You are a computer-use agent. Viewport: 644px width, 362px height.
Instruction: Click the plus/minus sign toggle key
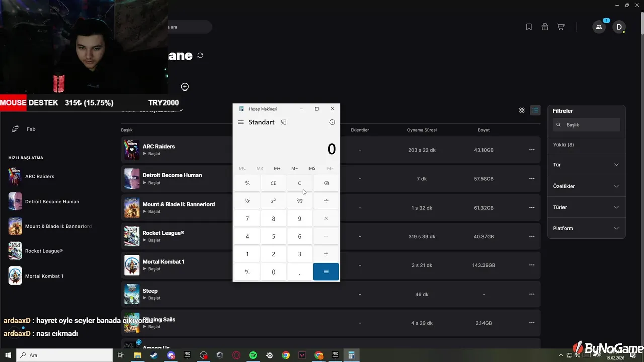tap(247, 271)
